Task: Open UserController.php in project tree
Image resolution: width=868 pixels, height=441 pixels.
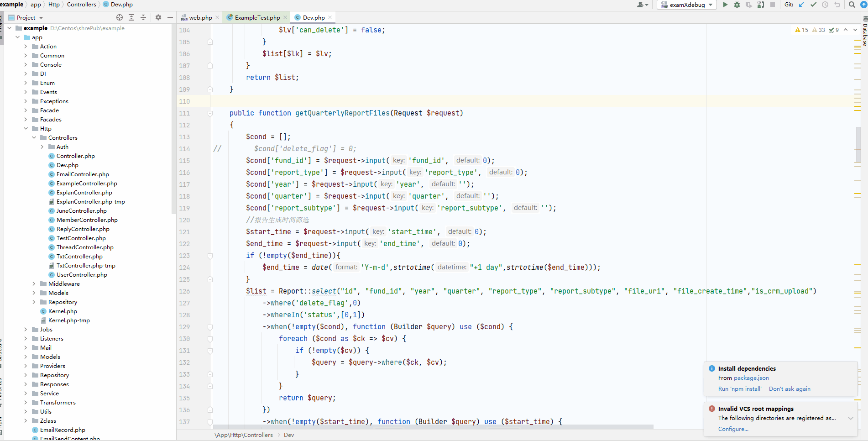Action: tap(82, 275)
